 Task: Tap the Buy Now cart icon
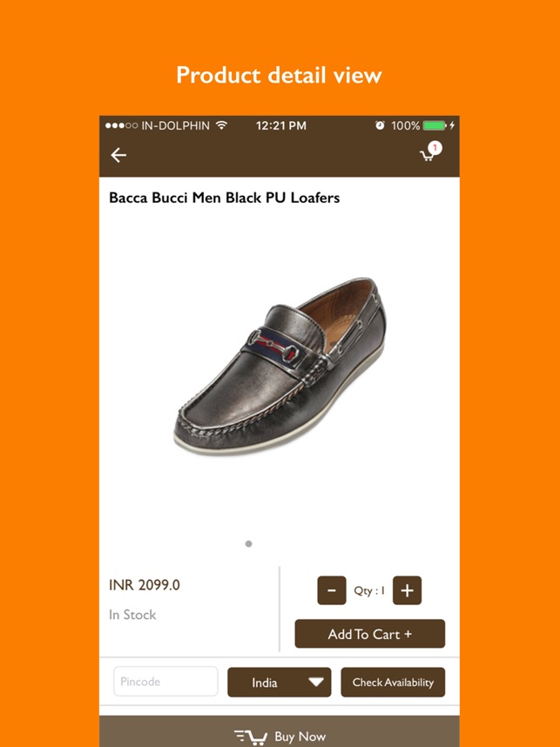point(253,736)
